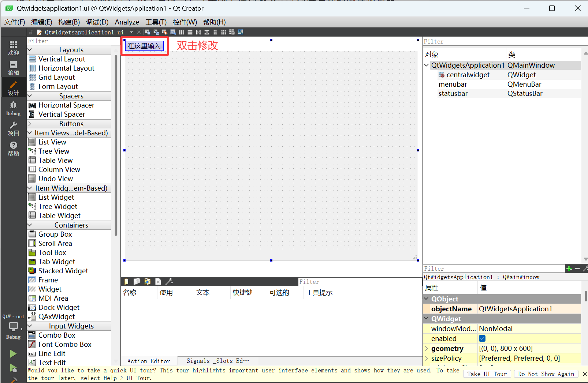
Task: Collapse the QWidget property group
Action: (427, 319)
